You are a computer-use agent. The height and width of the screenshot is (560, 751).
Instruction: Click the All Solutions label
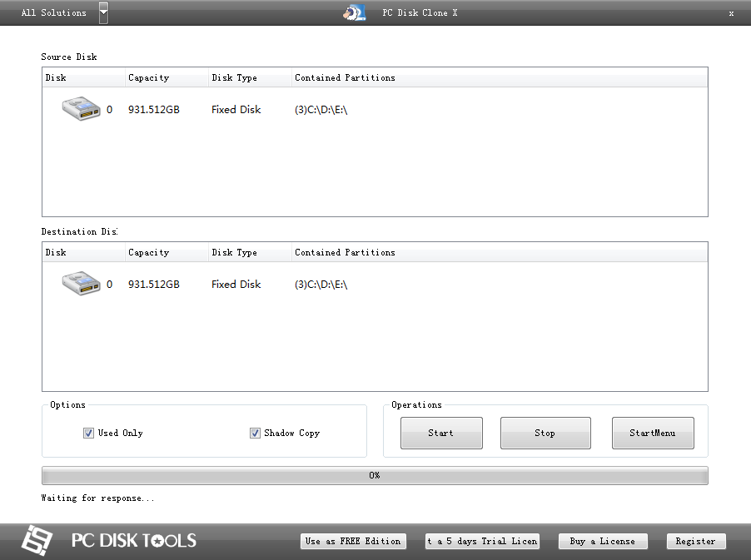click(53, 13)
